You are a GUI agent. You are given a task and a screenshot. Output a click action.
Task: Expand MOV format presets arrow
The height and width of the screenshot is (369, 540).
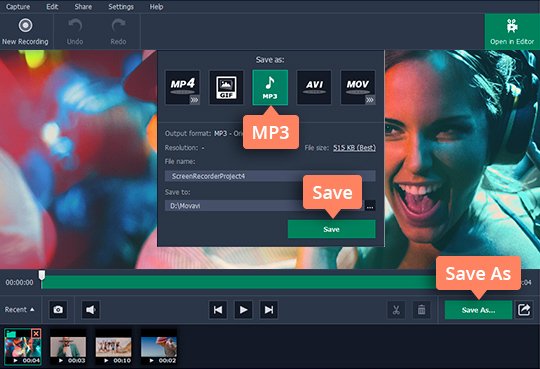(370, 100)
